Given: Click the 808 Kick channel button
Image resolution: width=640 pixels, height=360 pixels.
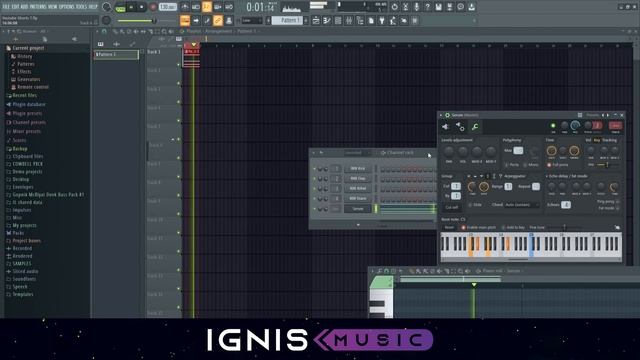Looking at the screenshot, I should click(x=358, y=168).
